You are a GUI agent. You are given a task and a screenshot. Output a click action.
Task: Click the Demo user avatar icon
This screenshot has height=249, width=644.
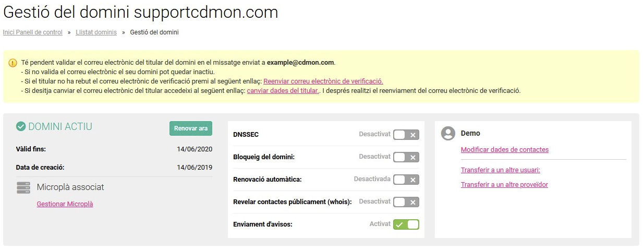(448, 134)
